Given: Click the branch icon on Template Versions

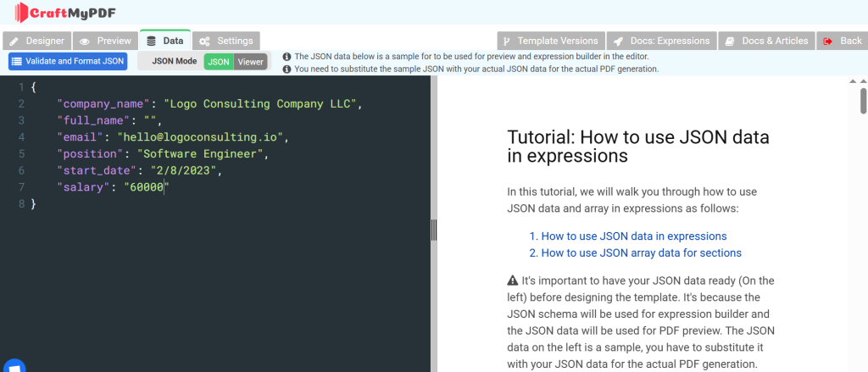Looking at the screenshot, I should tap(507, 41).
